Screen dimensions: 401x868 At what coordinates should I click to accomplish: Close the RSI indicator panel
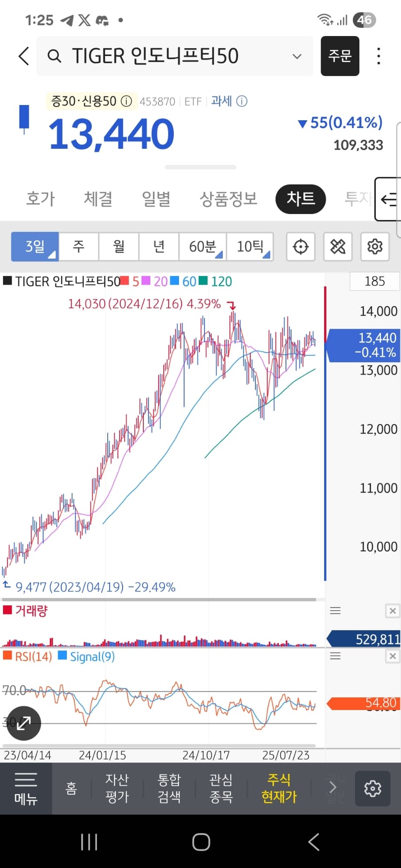392,656
